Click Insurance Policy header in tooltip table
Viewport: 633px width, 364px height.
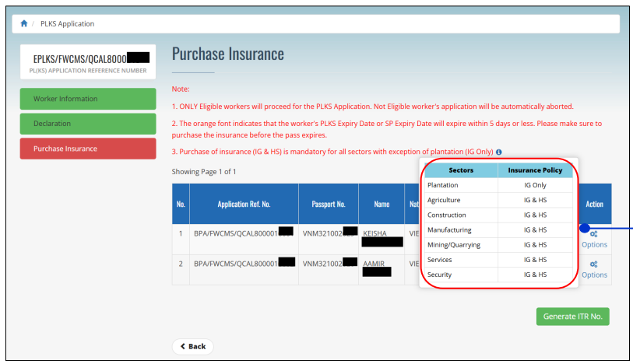point(535,170)
